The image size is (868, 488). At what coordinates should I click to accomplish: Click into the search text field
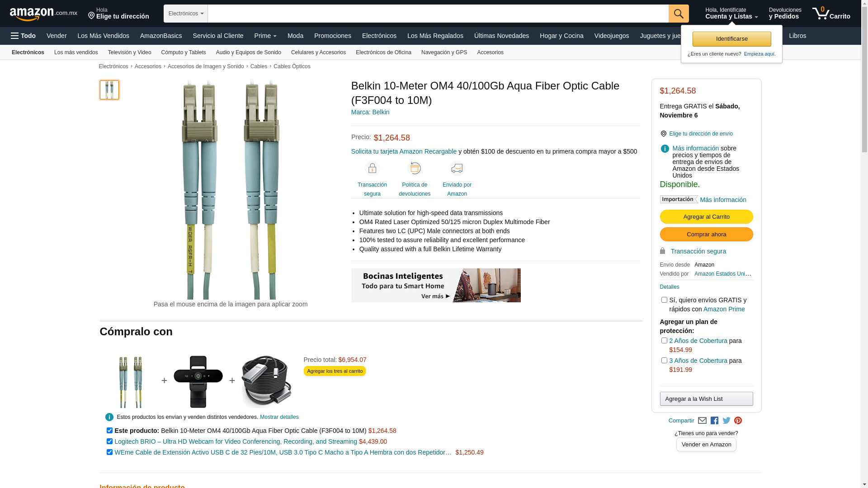pos(438,14)
